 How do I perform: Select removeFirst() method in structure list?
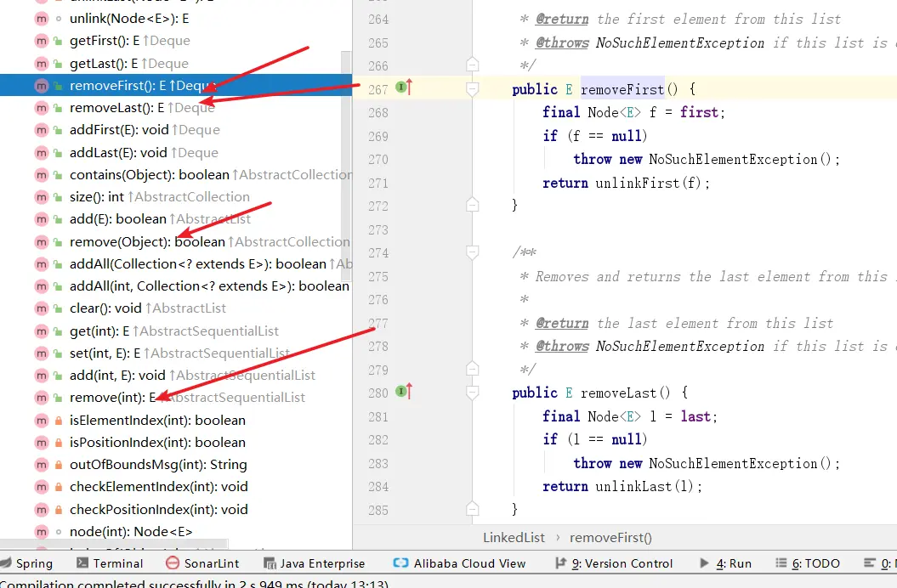point(176,86)
